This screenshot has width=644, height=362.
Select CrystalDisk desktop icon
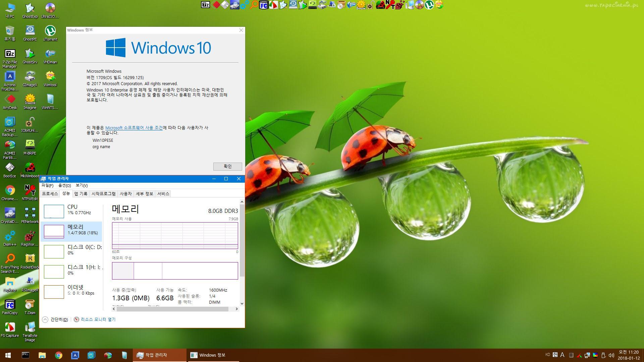10,216
